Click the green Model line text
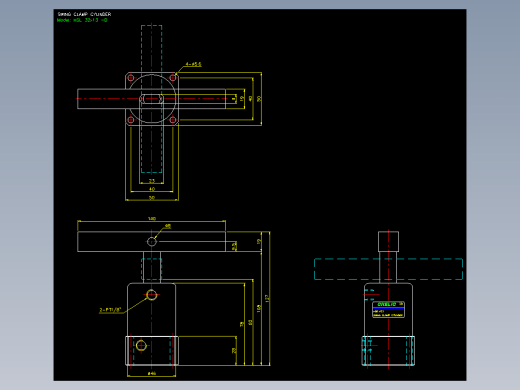The width and height of the screenshot is (520, 390). (x=82, y=20)
